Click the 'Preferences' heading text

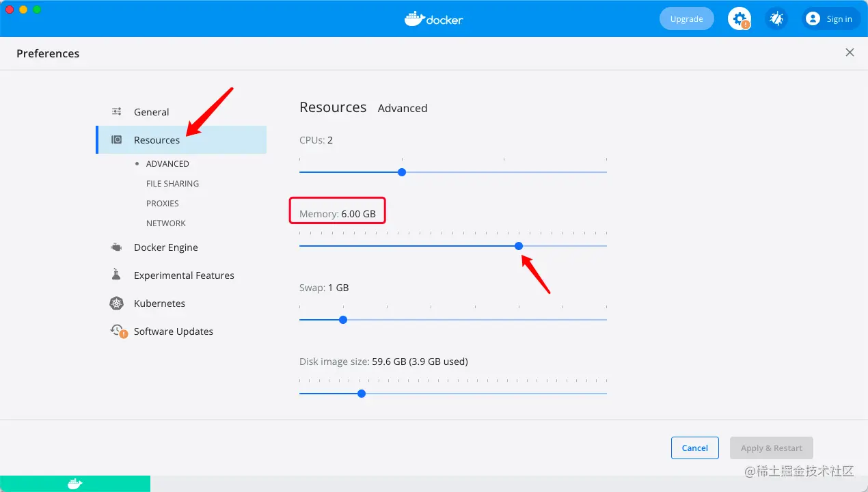48,53
